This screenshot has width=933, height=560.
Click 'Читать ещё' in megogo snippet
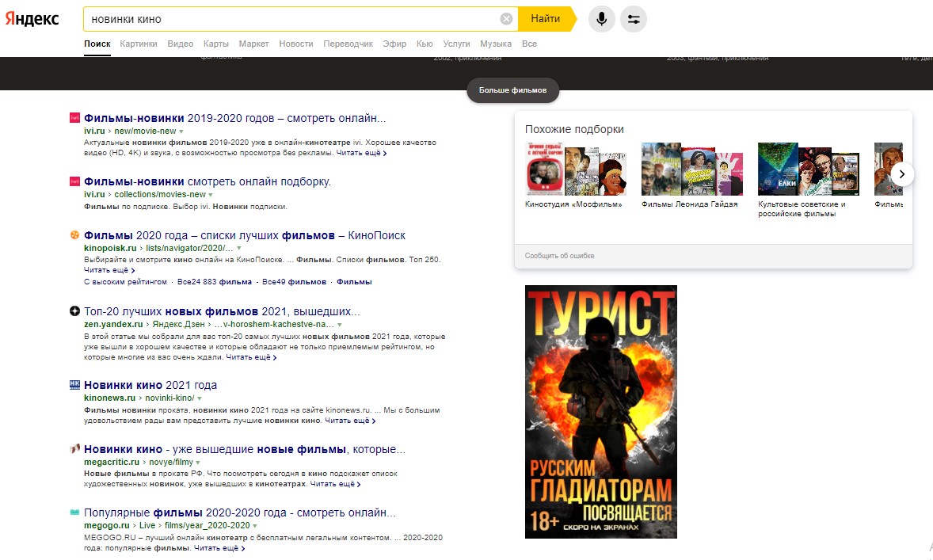coord(219,548)
